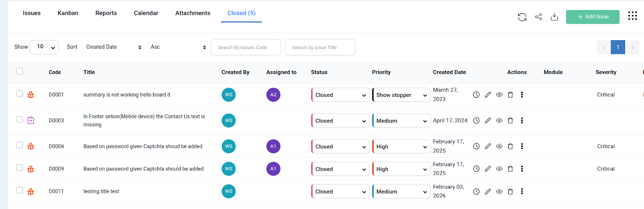Click the WS creator avatar for D0001
Image resolution: width=644 pixels, height=209 pixels.
pyautogui.click(x=229, y=95)
